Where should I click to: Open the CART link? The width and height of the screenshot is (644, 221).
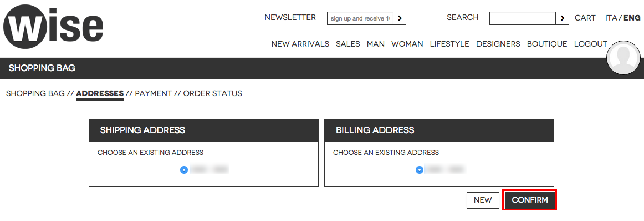(585, 18)
